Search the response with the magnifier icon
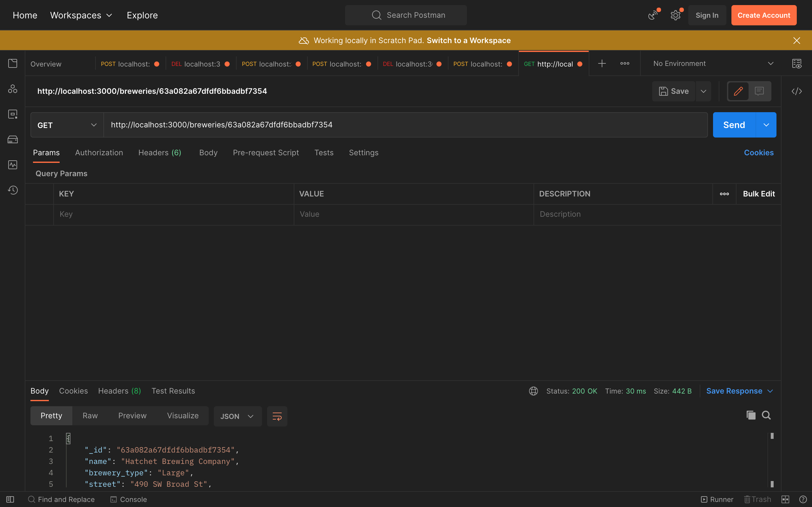The width and height of the screenshot is (812, 507). 766,415
